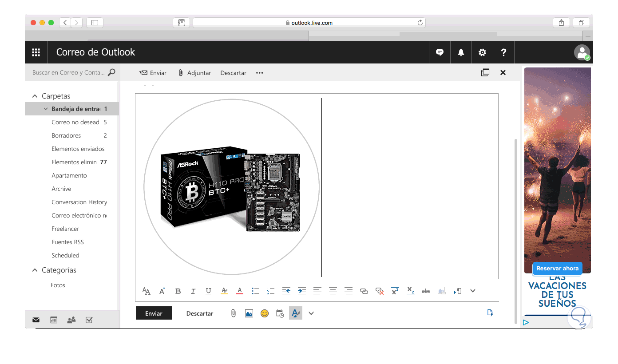618x364 pixels.
Task: Toggle the bulleted list
Action: 255,291
